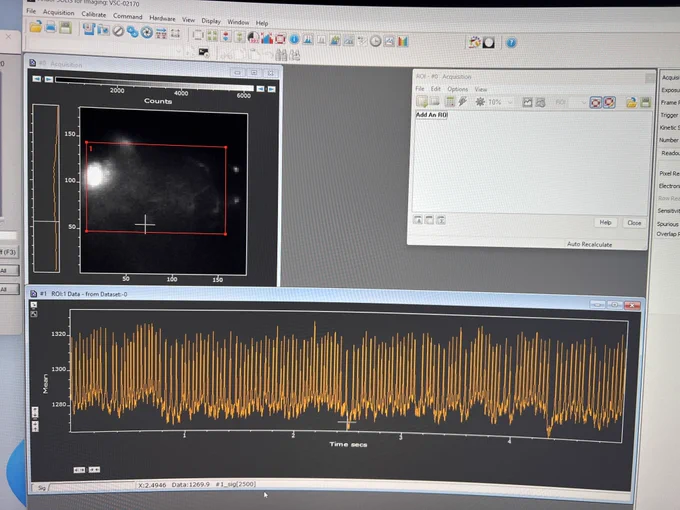Open shutter control (aperture) icon

[x=147, y=32]
